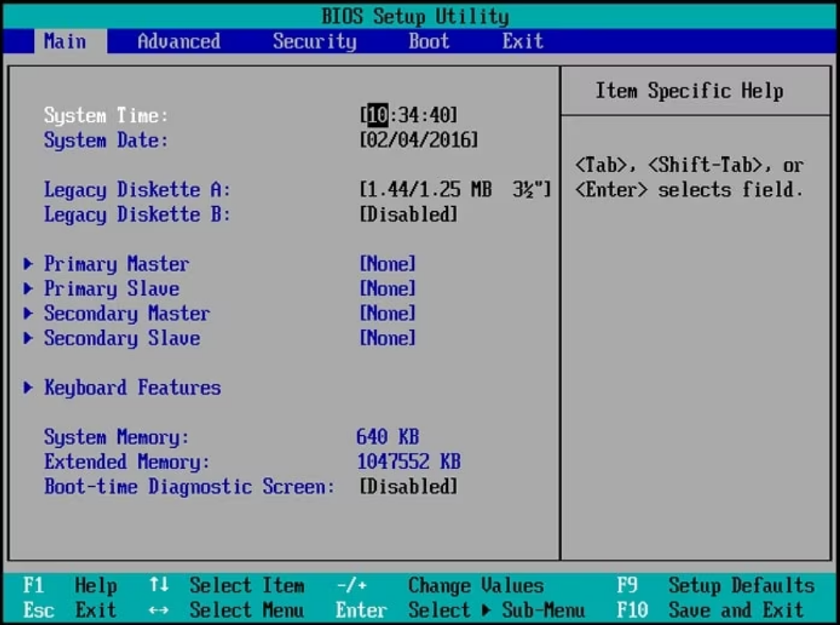Click the Esc Exit key hint
Screen dimensions: 840x625
tap(70, 610)
